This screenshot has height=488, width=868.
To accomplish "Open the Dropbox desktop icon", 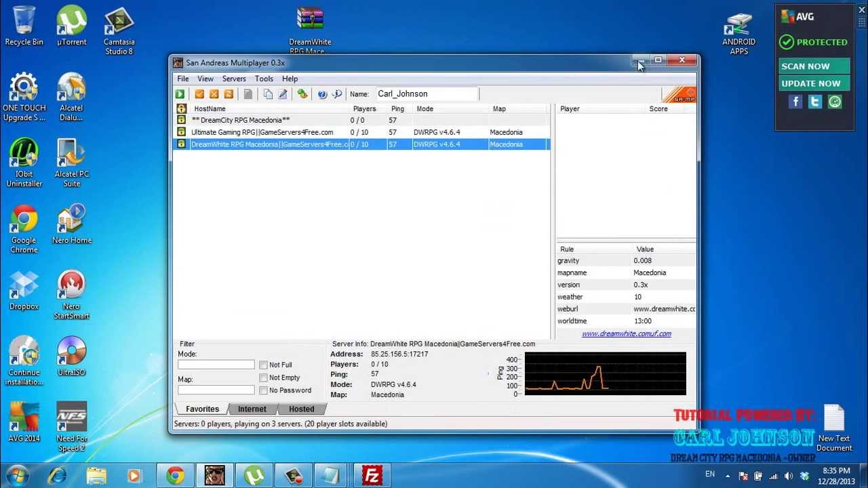I will pyautogui.click(x=24, y=291).
